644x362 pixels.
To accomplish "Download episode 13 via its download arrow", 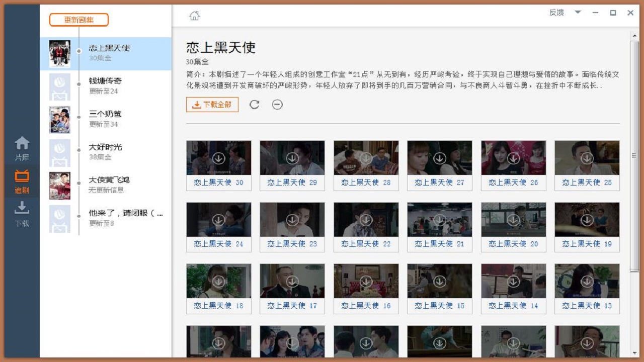I will click(587, 281).
